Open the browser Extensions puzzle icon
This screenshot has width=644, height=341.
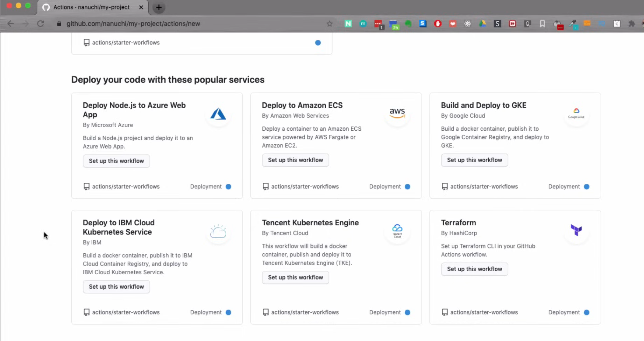click(x=631, y=24)
